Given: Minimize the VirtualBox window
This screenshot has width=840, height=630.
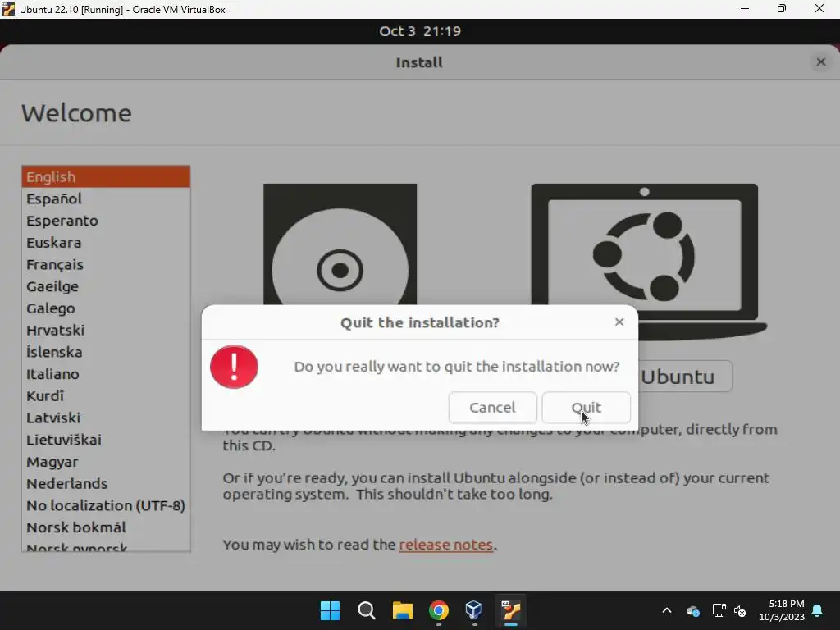Looking at the screenshot, I should click(745, 9).
